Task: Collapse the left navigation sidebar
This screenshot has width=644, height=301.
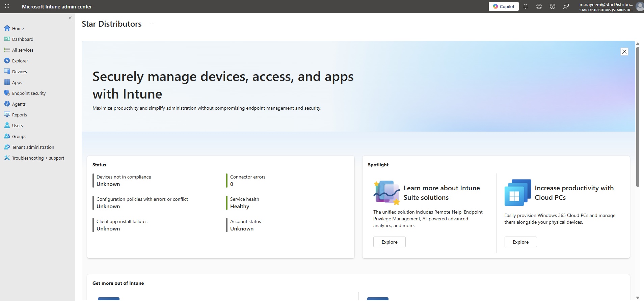Action: 70,18
